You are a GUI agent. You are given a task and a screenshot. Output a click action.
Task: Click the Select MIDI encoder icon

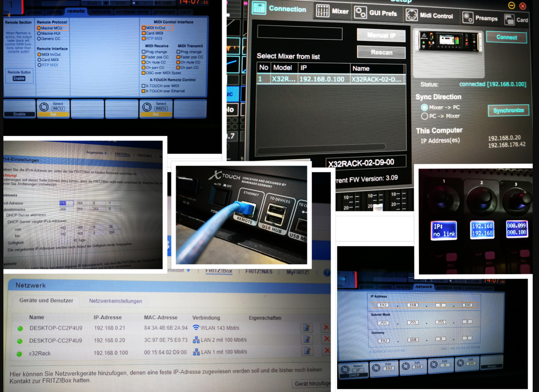pos(147,107)
